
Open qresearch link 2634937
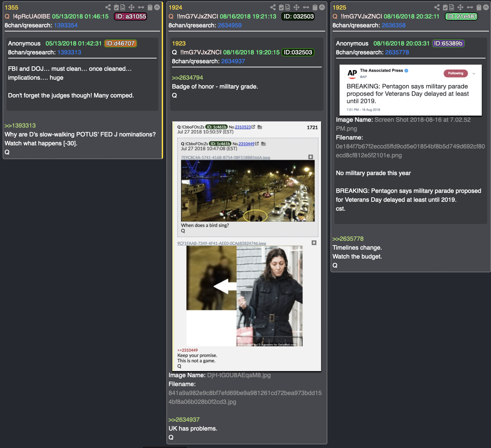click(x=233, y=61)
